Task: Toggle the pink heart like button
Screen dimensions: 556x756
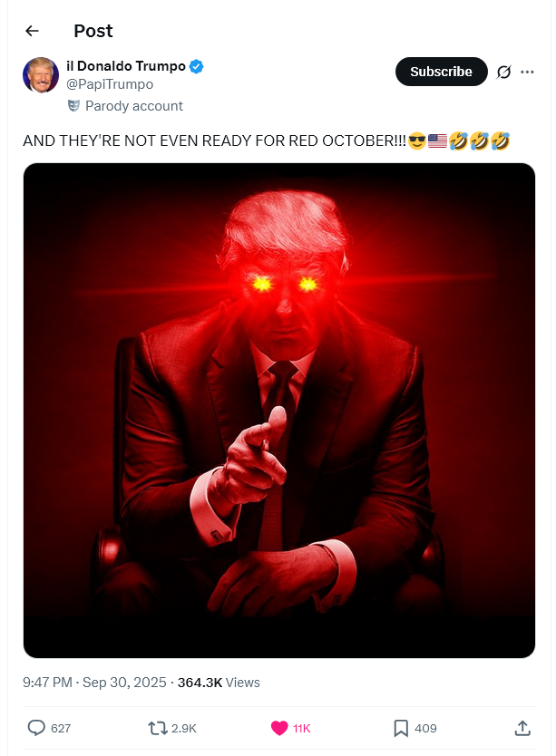Action: [x=279, y=728]
